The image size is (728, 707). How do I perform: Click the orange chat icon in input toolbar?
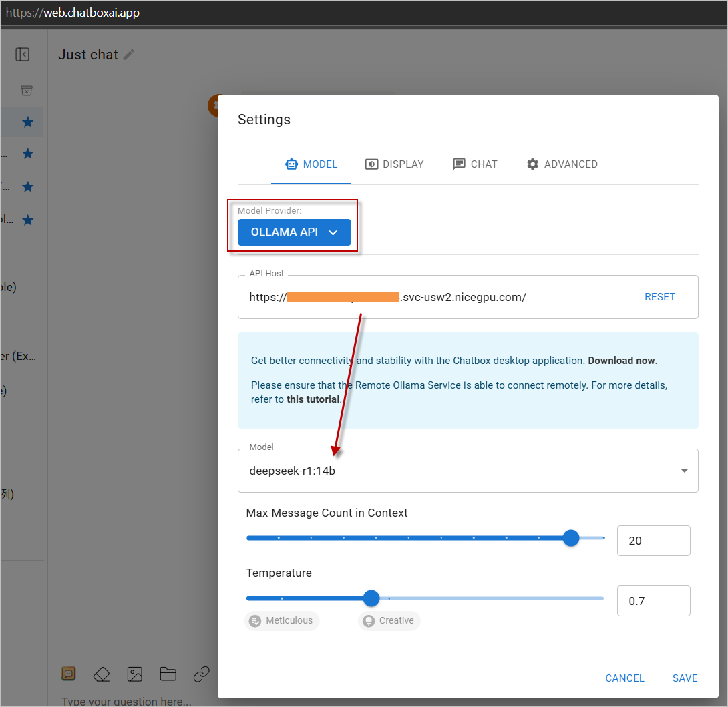pyautogui.click(x=68, y=674)
